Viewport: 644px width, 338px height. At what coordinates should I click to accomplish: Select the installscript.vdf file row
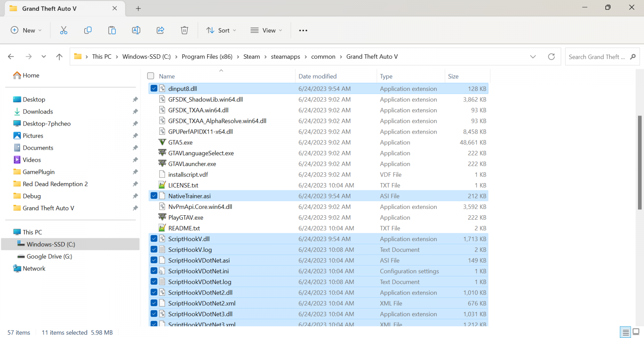(318, 174)
